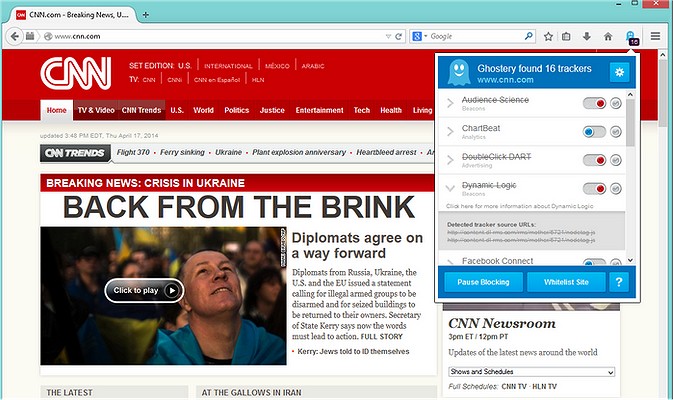Click Pause Blocking button

[x=483, y=282]
